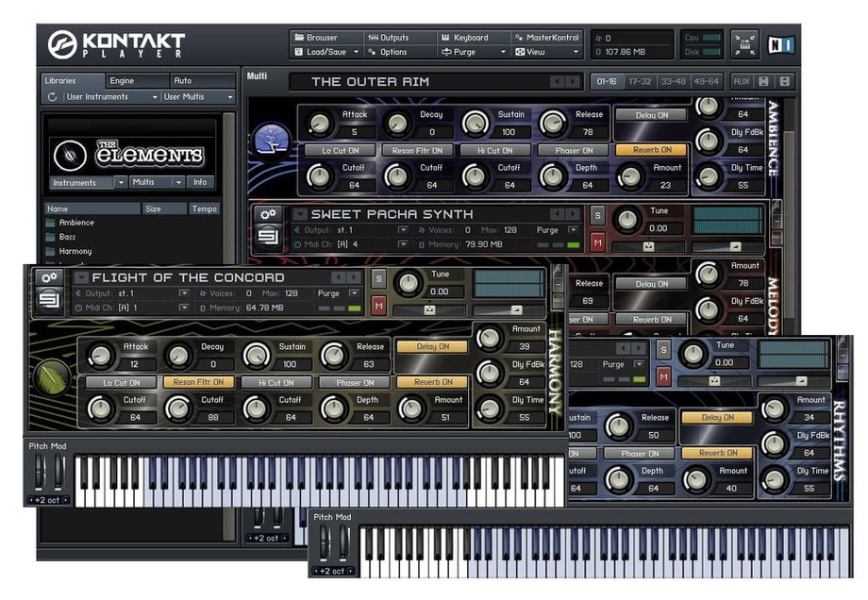
Task: Open the User Multis dropdown
Action: point(197,97)
